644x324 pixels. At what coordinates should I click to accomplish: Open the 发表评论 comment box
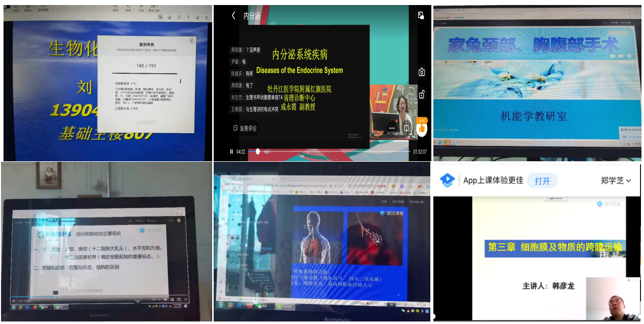click(x=244, y=129)
